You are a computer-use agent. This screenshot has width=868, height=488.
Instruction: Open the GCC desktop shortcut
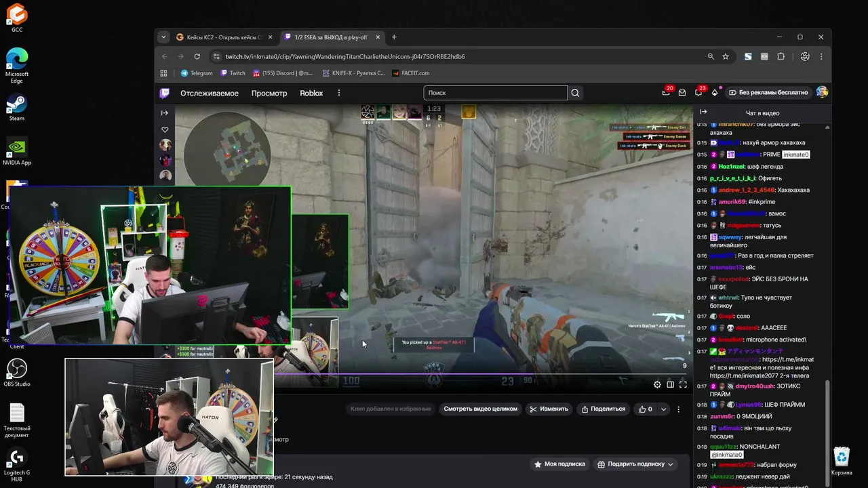point(16,18)
